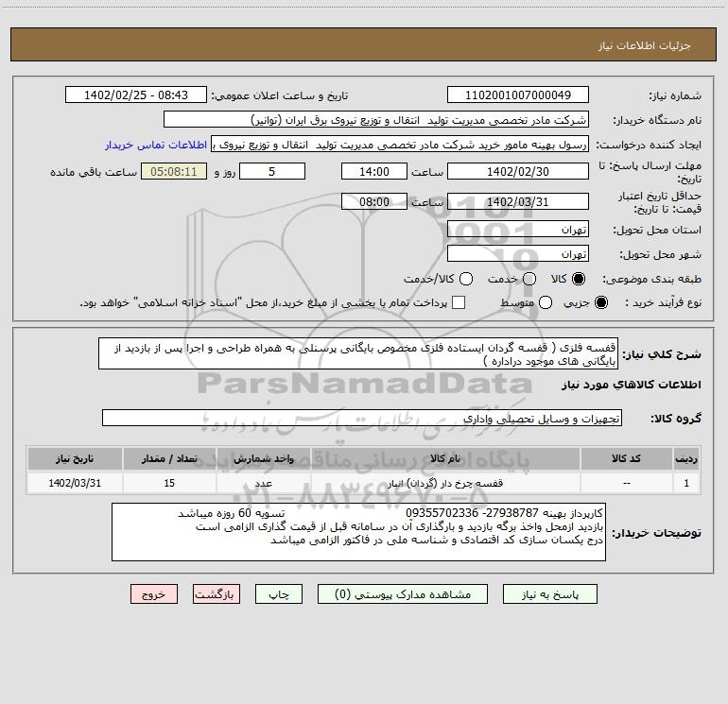The width and height of the screenshot is (728, 704).
Task: Open مشاهده مدارک پیوستی (0) button
Action: tap(403, 594)
